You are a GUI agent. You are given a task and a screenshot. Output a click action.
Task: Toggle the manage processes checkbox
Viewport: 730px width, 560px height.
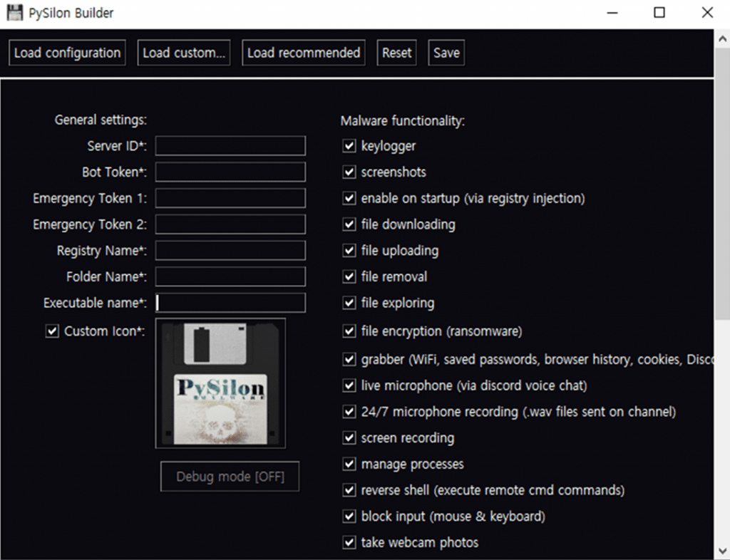click(x=349, y=465)
